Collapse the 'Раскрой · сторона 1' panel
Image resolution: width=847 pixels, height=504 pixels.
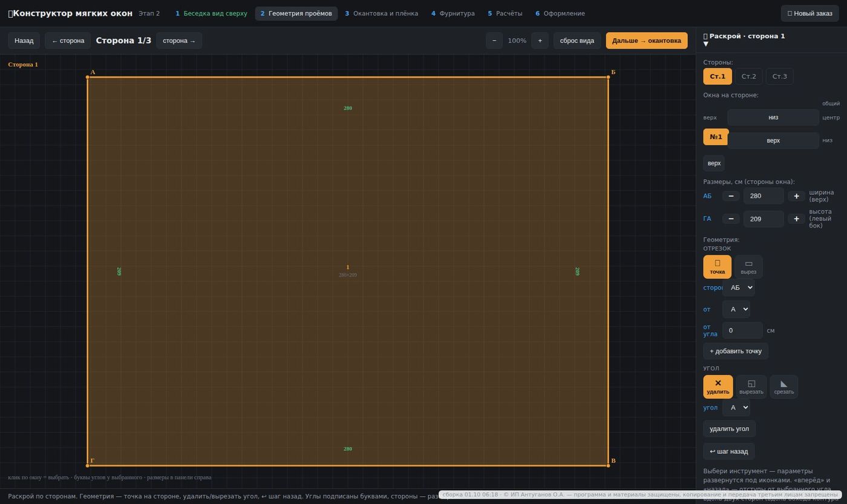[x=706, y=44]
